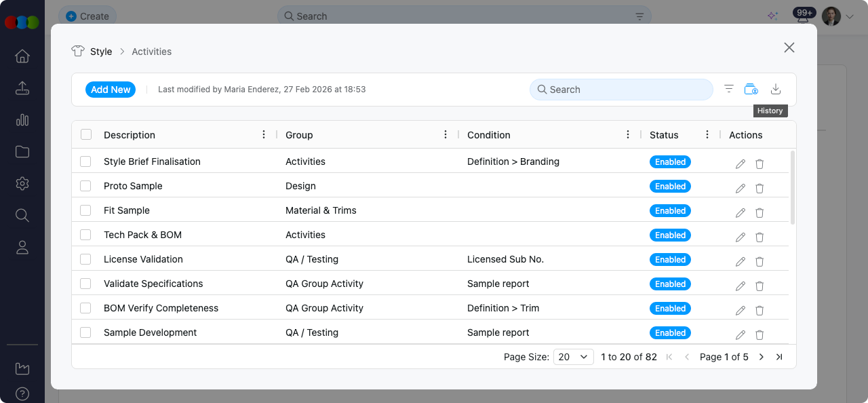
Task: Click the download export icon
Action: [x=776, y=89]
